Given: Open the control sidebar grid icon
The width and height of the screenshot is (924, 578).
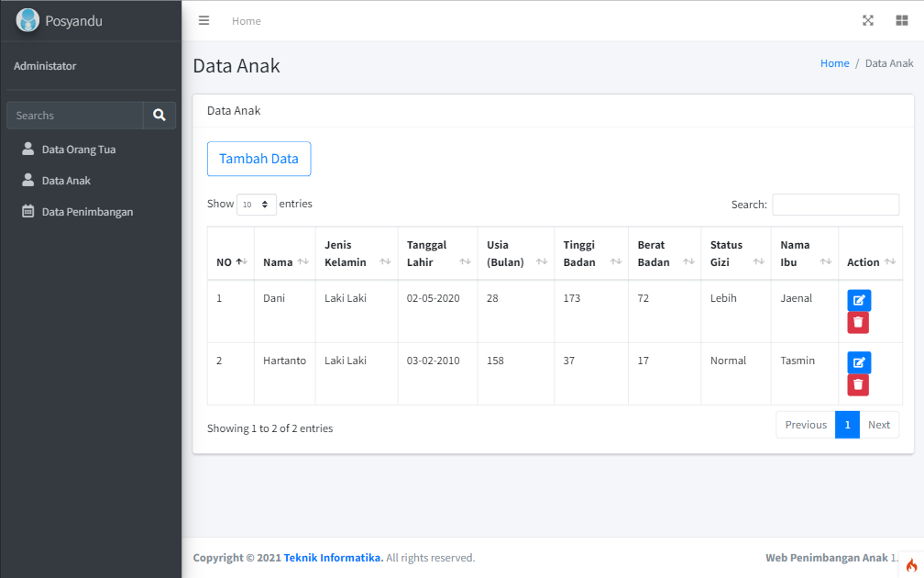Looking at the screenshot, I should [x=902, y=20].
